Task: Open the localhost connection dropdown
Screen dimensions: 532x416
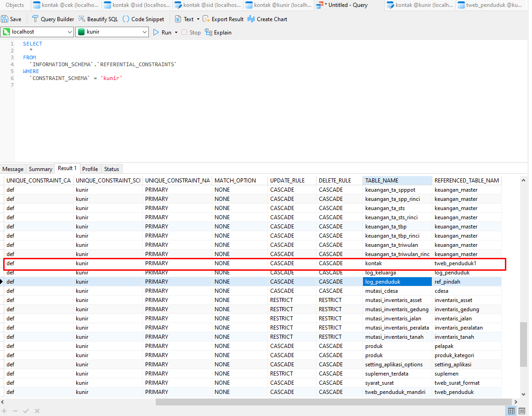Action: point(70,32)
